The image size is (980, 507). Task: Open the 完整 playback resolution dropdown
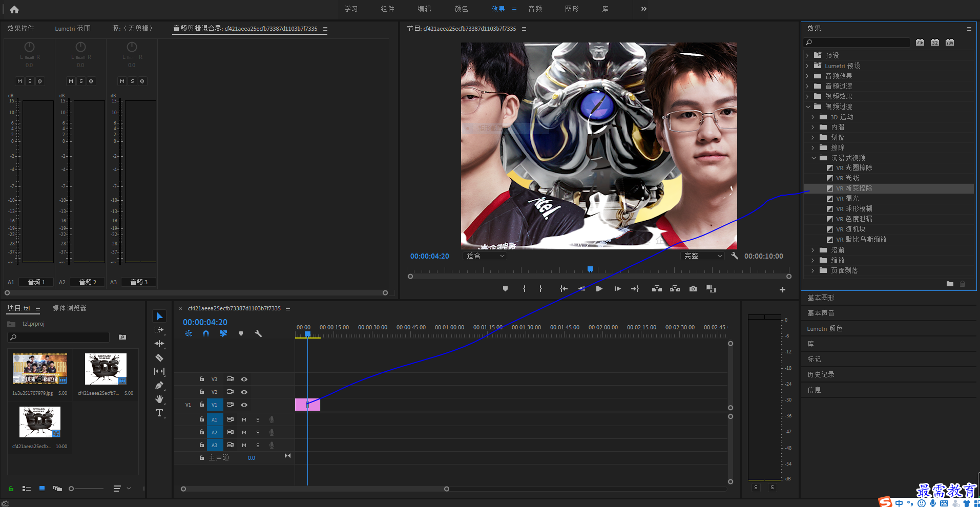coord(703,256)
